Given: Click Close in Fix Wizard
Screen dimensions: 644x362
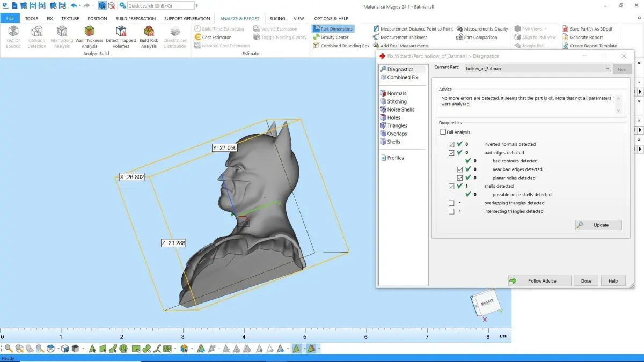Looking at the screenshot, I should [x=586, y=280].
